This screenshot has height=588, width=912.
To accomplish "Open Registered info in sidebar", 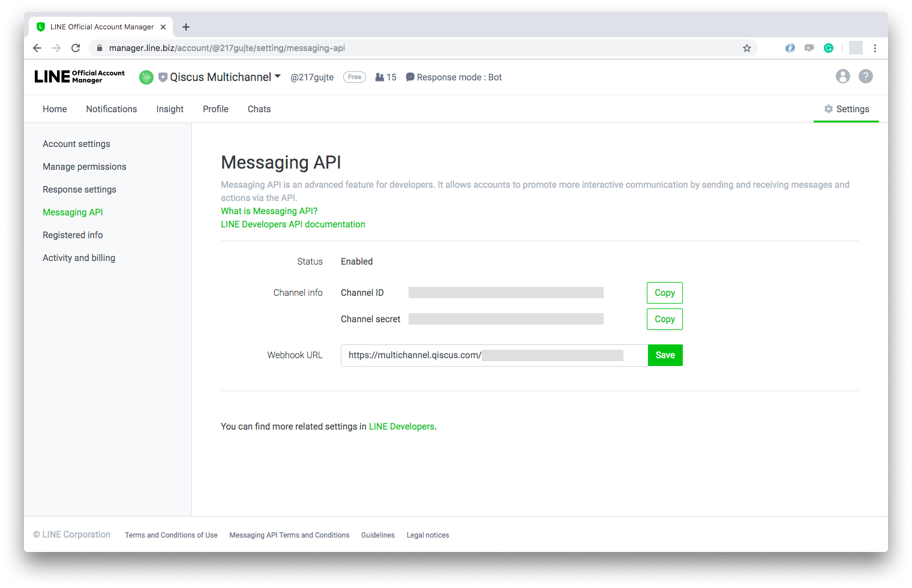I will point(73,235).
